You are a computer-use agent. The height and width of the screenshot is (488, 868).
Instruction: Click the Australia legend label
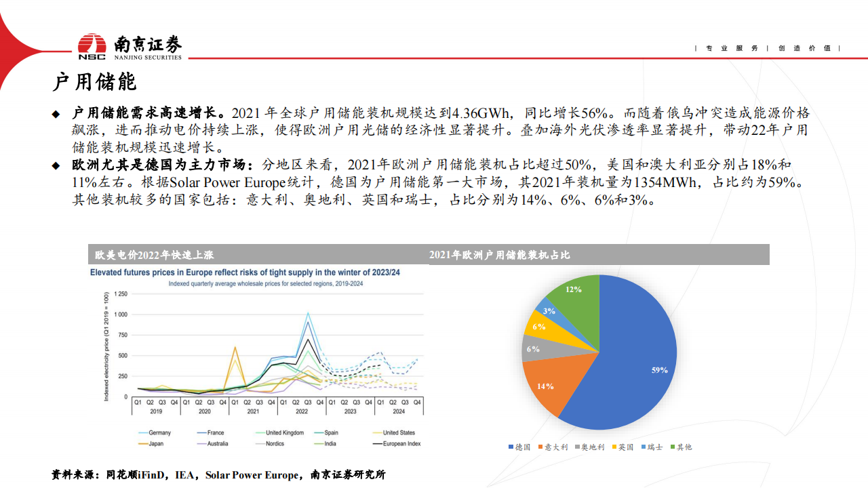click(x=218, y=443)
